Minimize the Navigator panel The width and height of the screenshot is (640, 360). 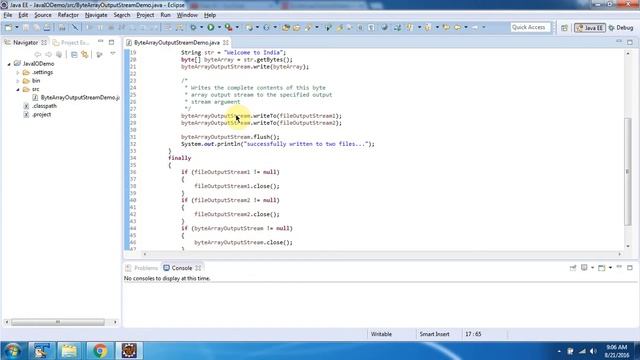[x=101, y=42]
